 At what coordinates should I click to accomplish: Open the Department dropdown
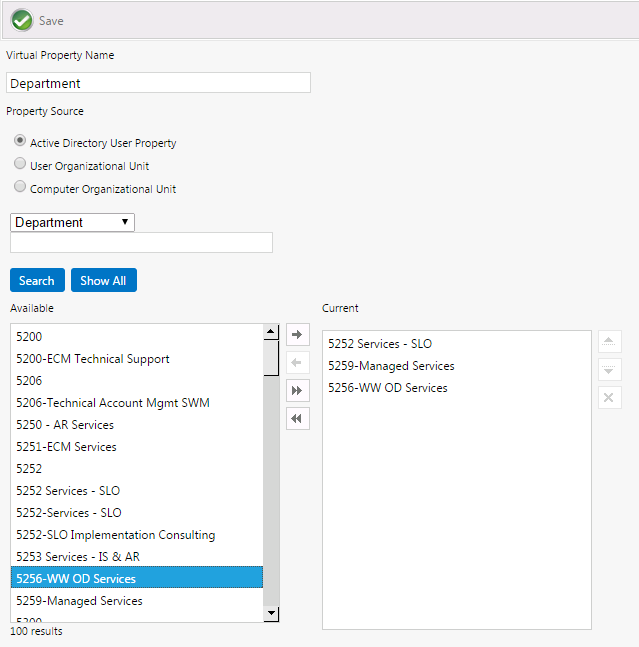(72, 222)
